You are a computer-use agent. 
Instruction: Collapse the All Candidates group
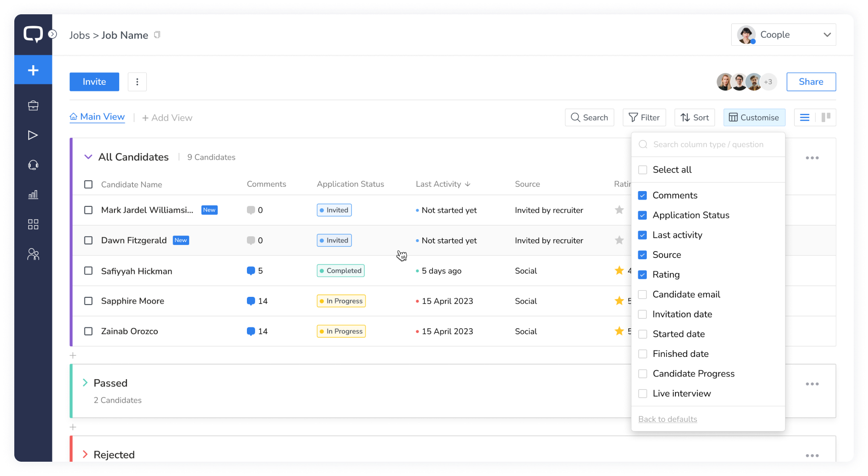pyautogui.click(x=88, y=157)
